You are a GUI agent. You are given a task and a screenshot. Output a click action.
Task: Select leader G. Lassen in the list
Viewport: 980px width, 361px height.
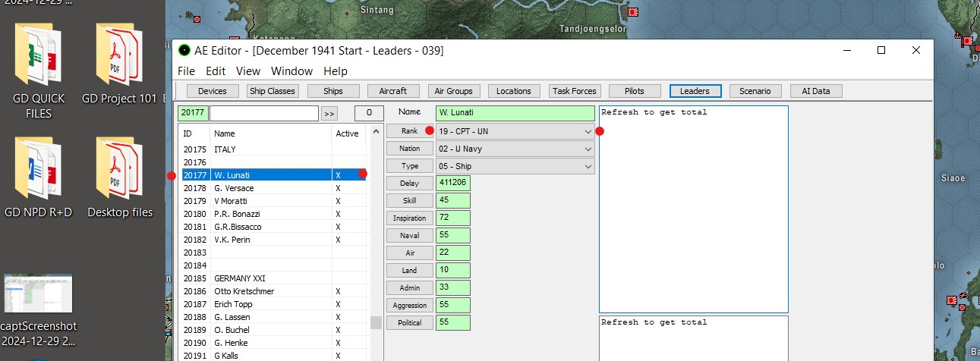pyautogui.click(x=273, y=317)
